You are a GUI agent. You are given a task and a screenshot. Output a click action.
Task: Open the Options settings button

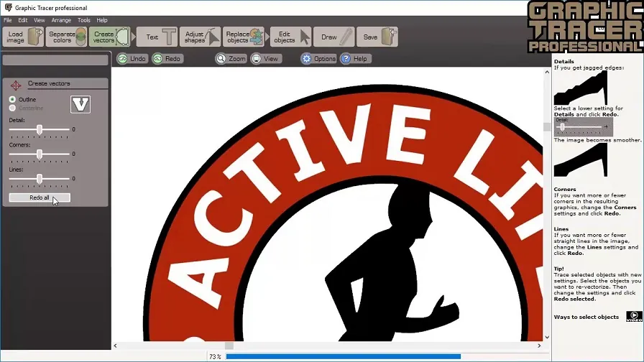click(318, 59)
